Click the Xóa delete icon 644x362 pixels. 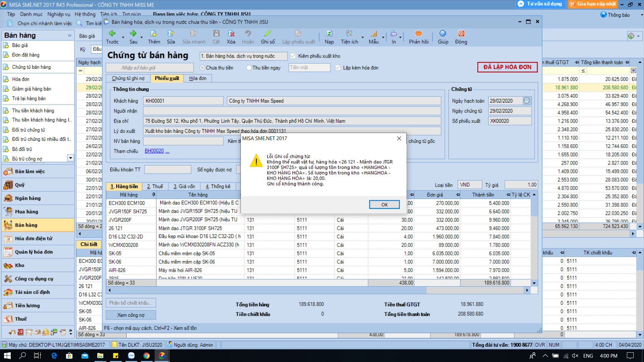231,34
